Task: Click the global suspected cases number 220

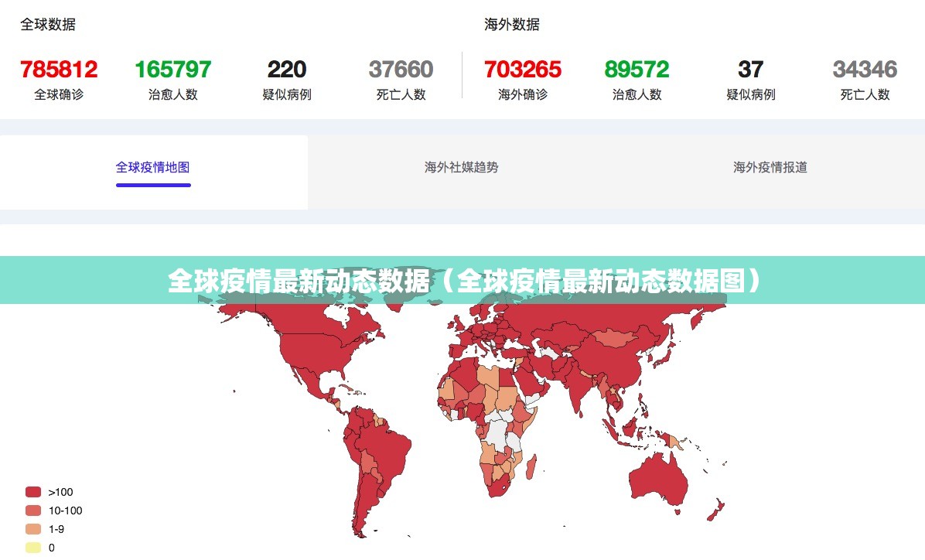Action: coord(287,70)
